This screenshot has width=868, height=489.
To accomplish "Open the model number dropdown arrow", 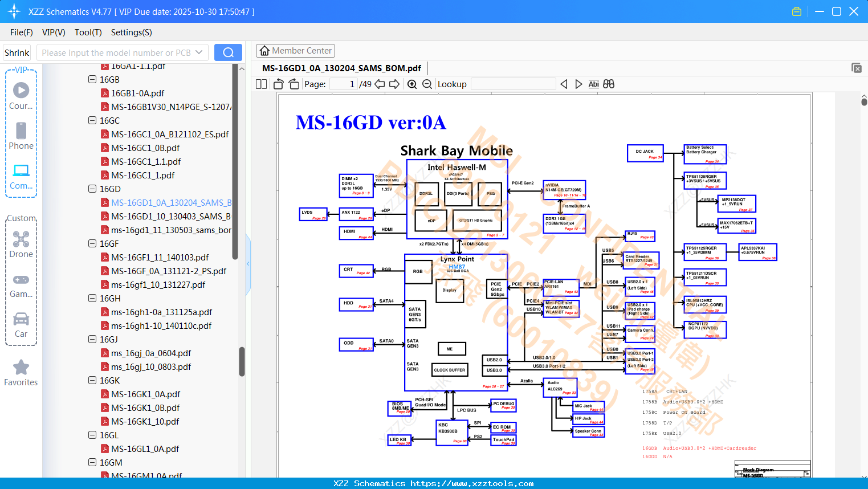I will [x=199, y=52].
